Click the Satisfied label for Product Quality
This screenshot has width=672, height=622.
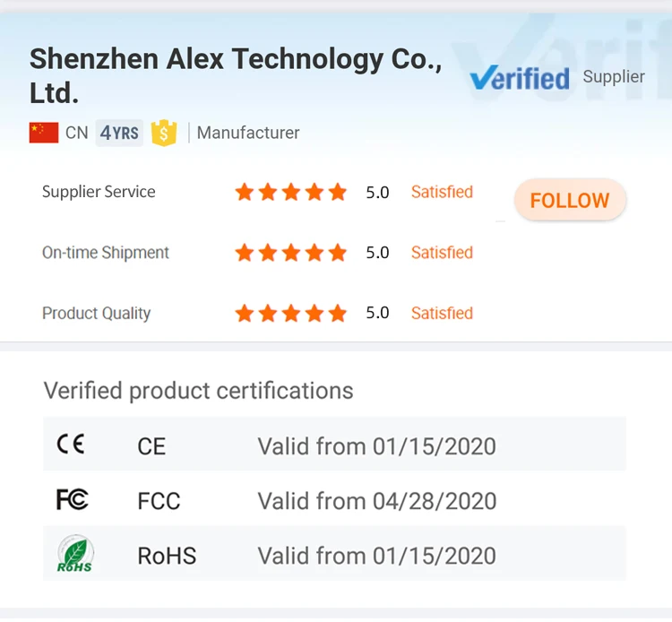point(442,313)
